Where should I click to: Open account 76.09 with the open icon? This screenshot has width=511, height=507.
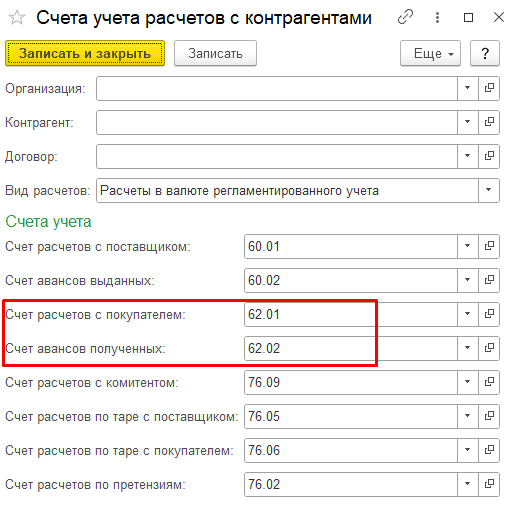point(489,382)
